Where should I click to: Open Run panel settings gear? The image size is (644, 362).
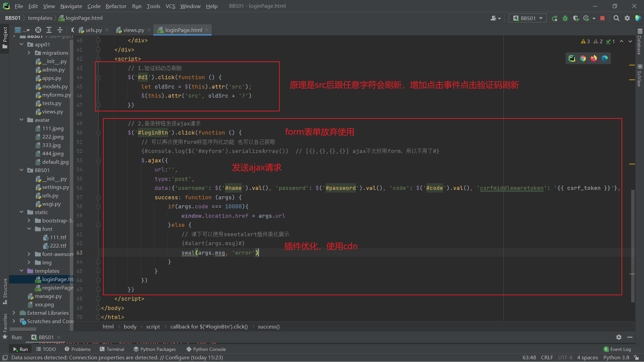click(x=619, y=337)
